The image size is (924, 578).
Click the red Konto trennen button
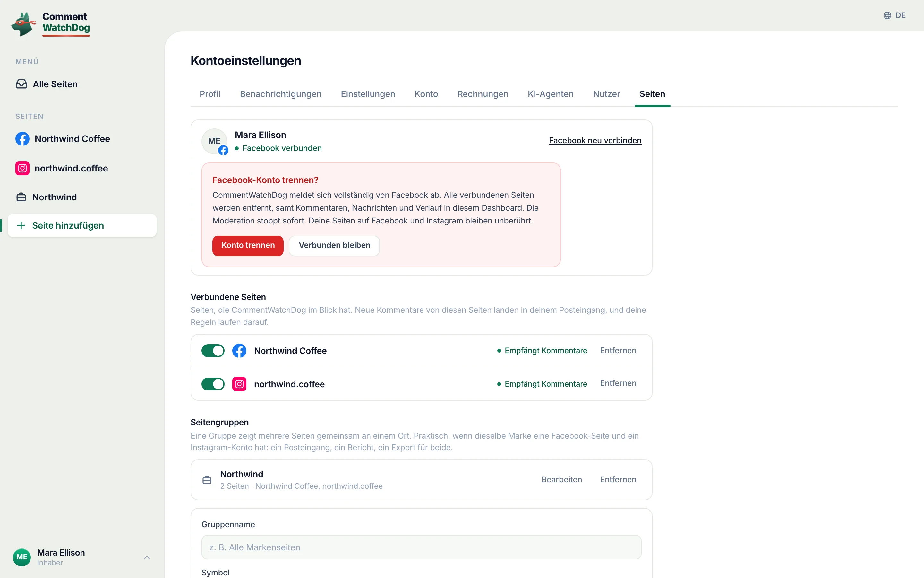click(248, 245)
